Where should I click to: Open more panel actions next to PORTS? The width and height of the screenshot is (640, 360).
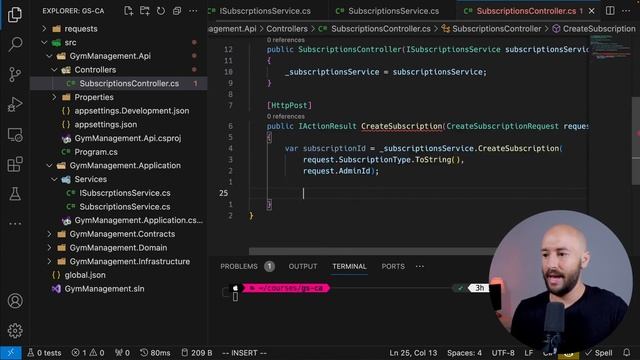point(420,267)
